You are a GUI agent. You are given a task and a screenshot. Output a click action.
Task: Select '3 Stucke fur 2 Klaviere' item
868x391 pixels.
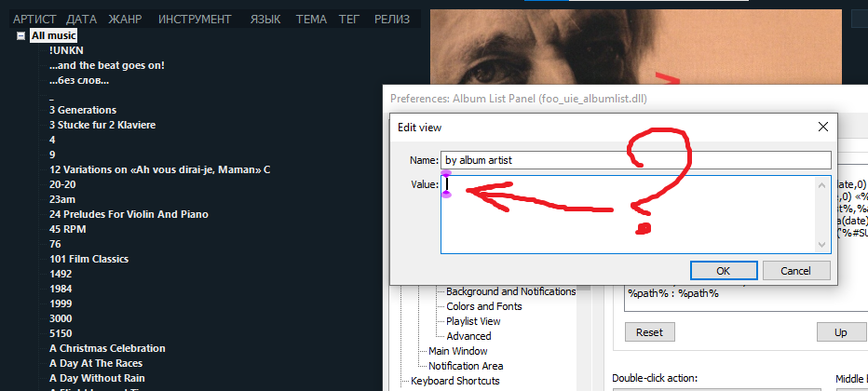102,125
